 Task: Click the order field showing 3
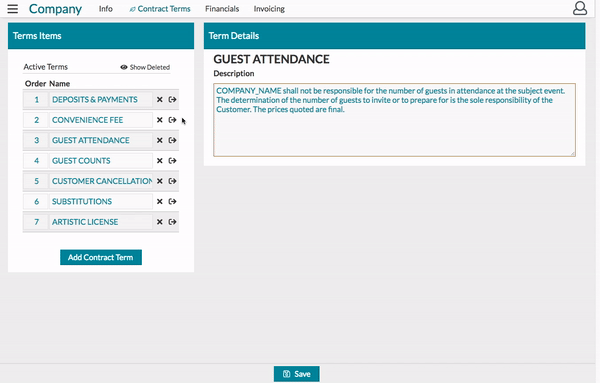pos(36,140)
